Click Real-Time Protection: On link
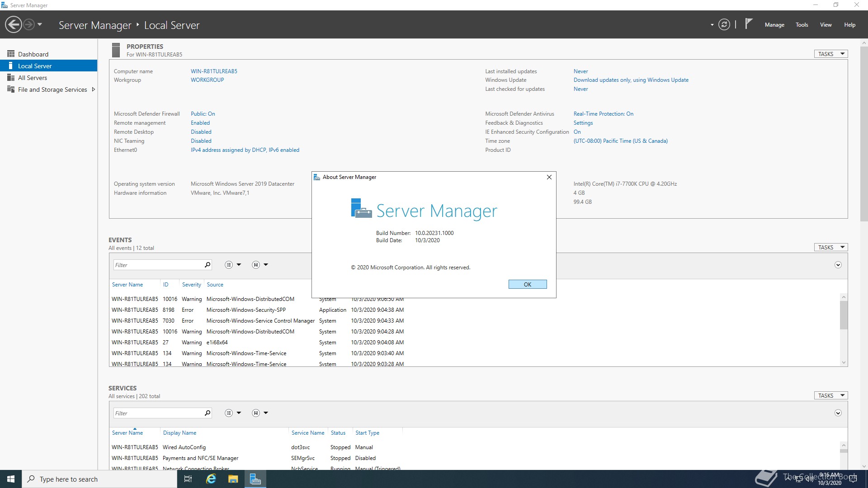 click(604, 114)
